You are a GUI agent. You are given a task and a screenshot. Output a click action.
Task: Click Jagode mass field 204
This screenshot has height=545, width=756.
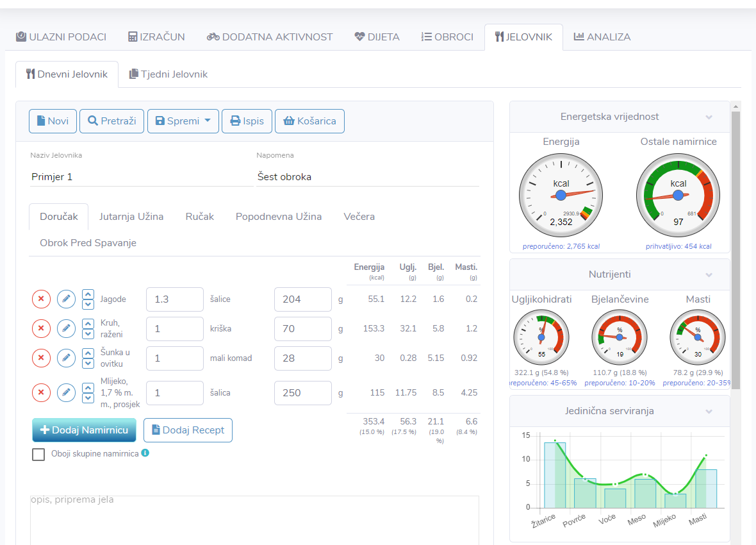pyautogui.click(x=303, y=299)
